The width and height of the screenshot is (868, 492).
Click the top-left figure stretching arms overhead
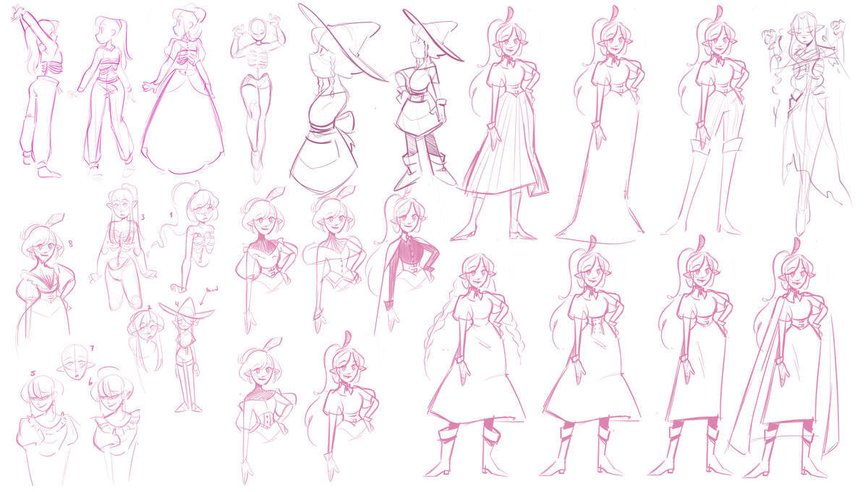[36, 90]
